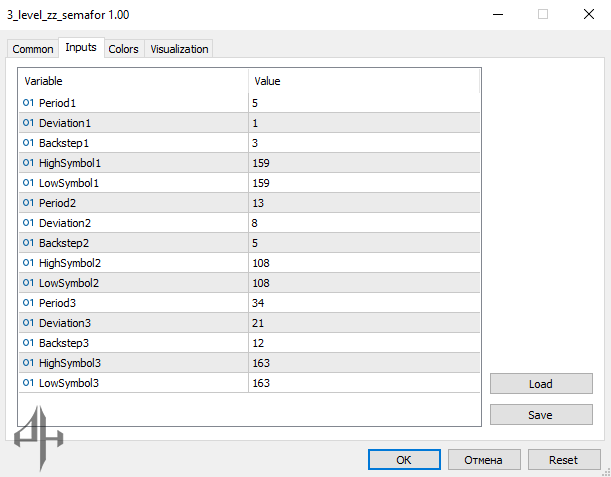Confirm settings with the OK button
The image size is (611, 477).
(404, 460)
